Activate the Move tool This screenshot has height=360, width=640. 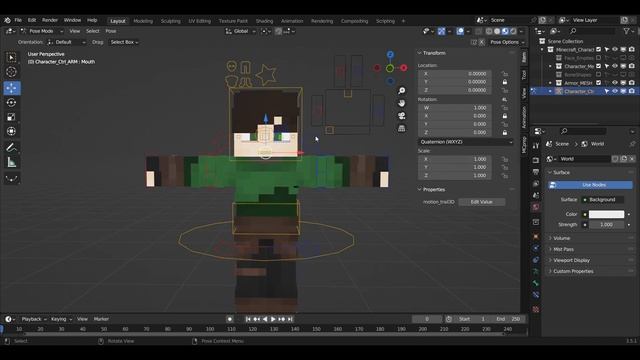point(11,88)
